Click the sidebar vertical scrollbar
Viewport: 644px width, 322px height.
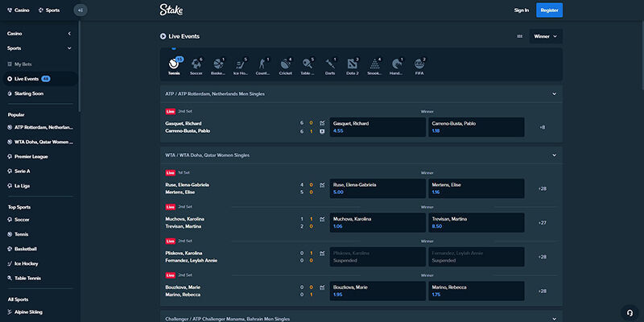79,66
